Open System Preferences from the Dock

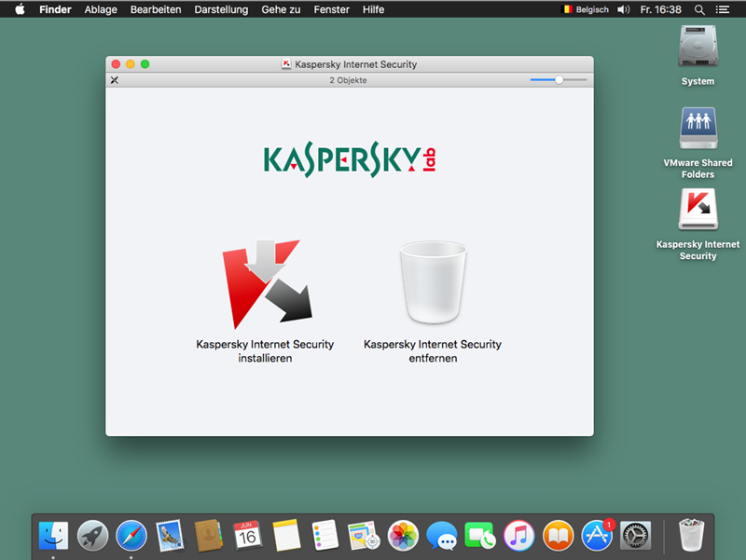[x=635, y=535]
